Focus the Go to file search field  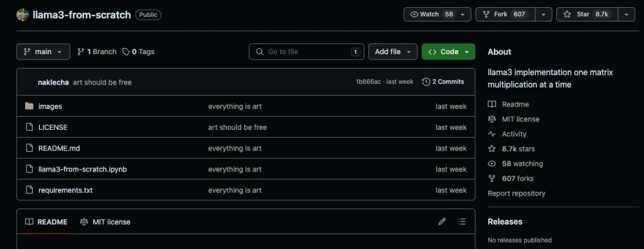pyautogui.click(x=306, y=52)
